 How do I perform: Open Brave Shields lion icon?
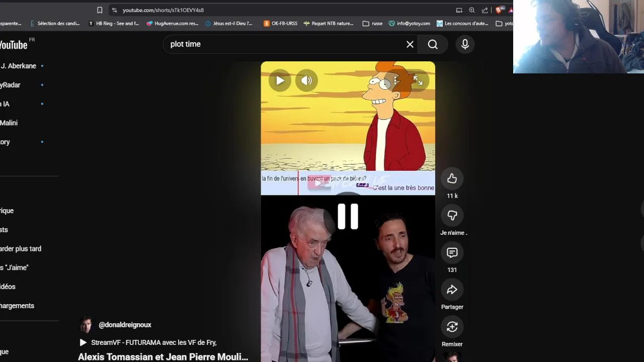pos(499,10)
